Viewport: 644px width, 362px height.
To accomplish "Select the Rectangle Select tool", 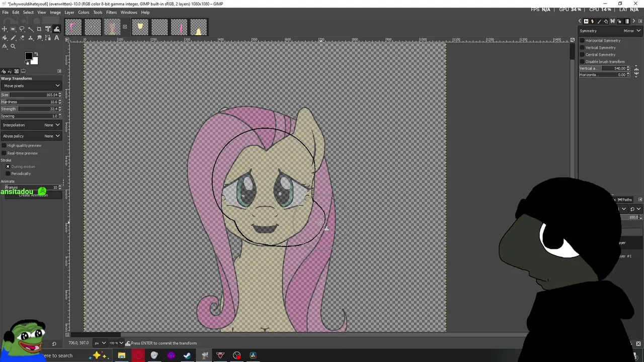I will 13,29.
